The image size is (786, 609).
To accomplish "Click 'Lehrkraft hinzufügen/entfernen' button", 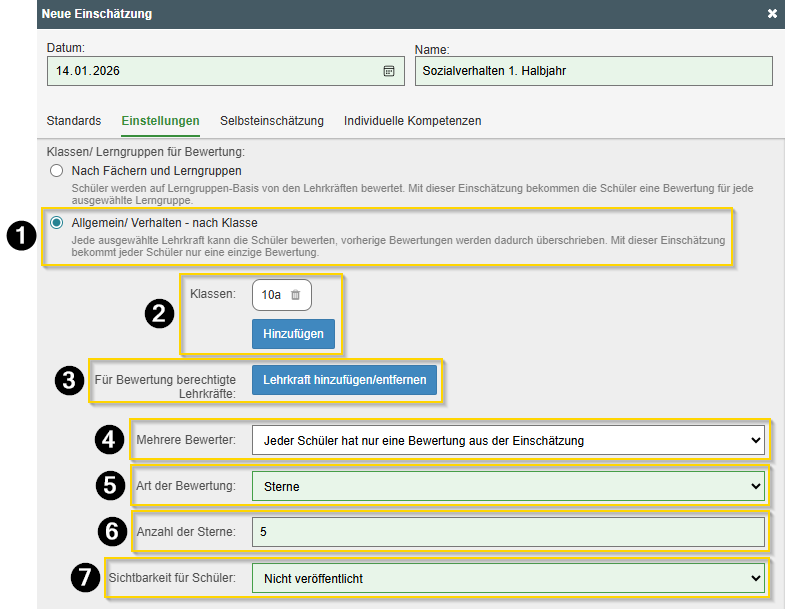I will point(344,380).
